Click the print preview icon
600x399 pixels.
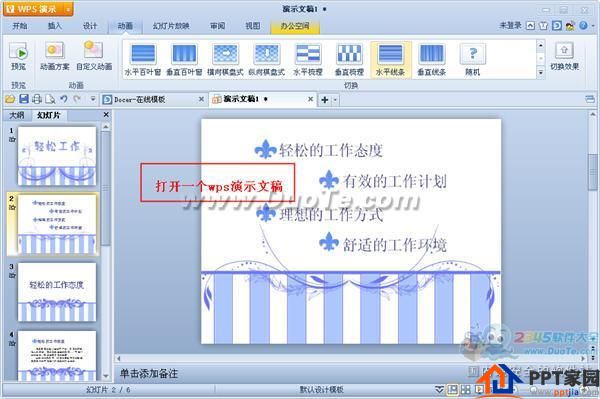pos(50,99)
